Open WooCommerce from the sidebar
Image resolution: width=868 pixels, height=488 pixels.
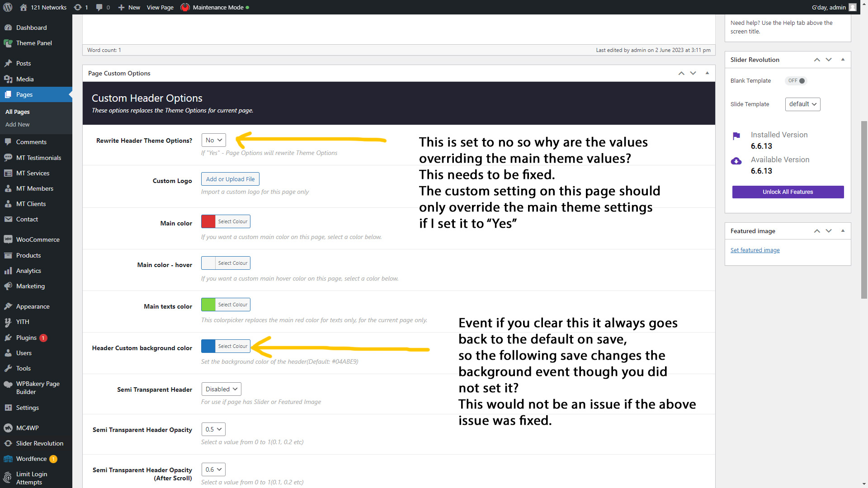[38, 239]
